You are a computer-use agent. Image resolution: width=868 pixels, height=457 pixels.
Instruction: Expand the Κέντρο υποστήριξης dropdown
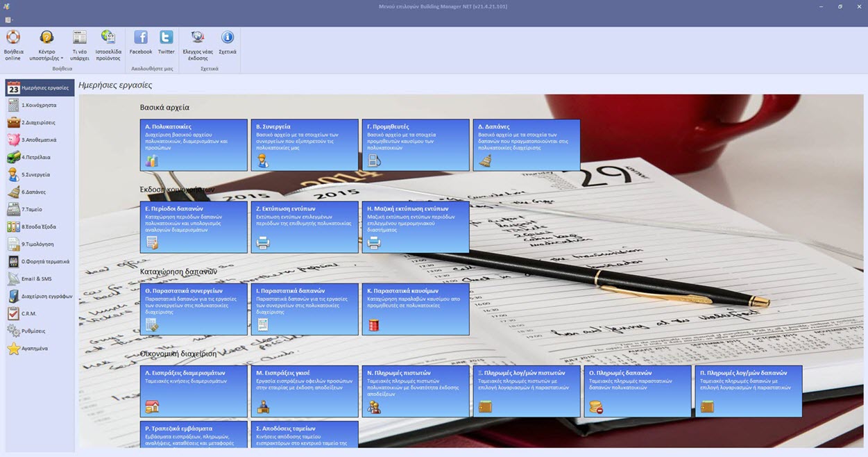pos(46,46)
